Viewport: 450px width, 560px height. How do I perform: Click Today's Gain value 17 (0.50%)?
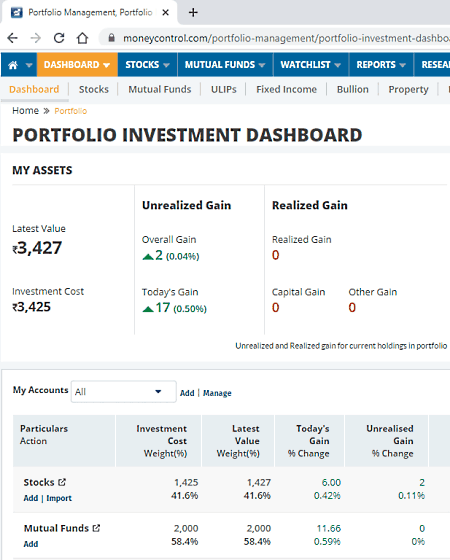tap(174, 308)
